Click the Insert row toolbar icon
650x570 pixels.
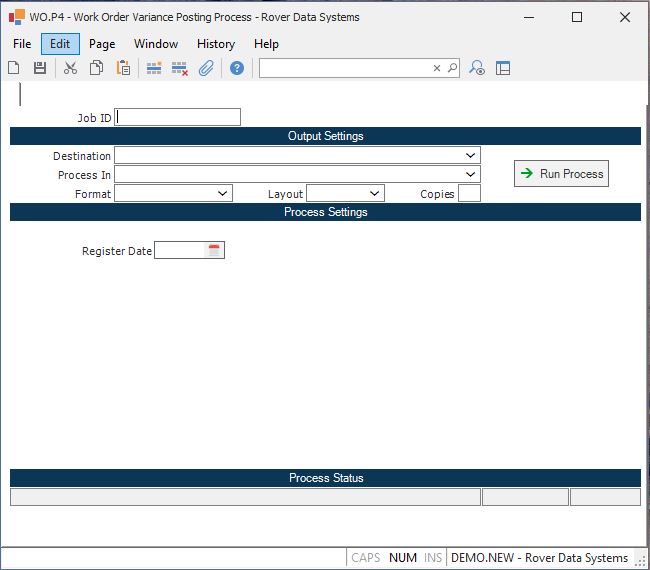coord(154,68)
